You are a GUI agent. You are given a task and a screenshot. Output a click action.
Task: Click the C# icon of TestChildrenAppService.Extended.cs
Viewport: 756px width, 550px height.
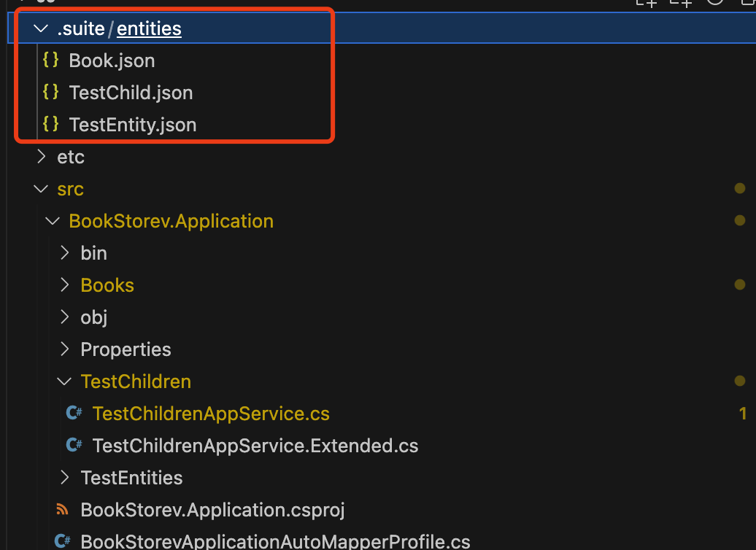[74, 445]
